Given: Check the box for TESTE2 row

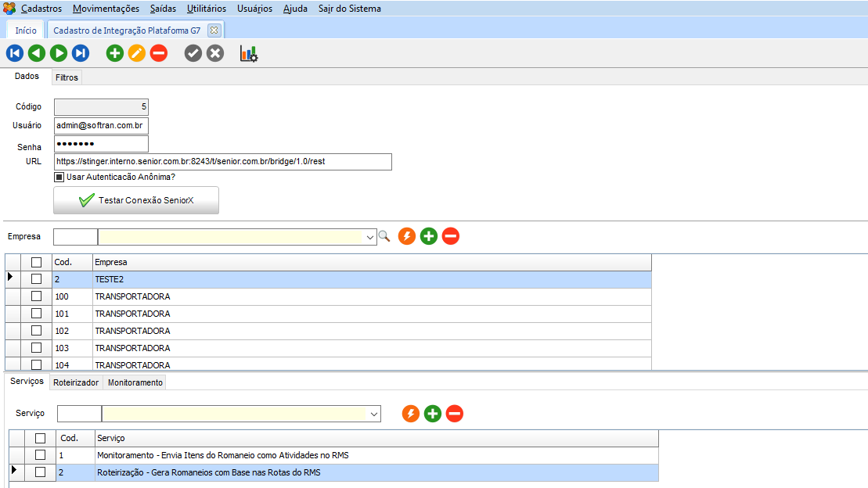Looking at the screenshot, I should pos(37,279).
